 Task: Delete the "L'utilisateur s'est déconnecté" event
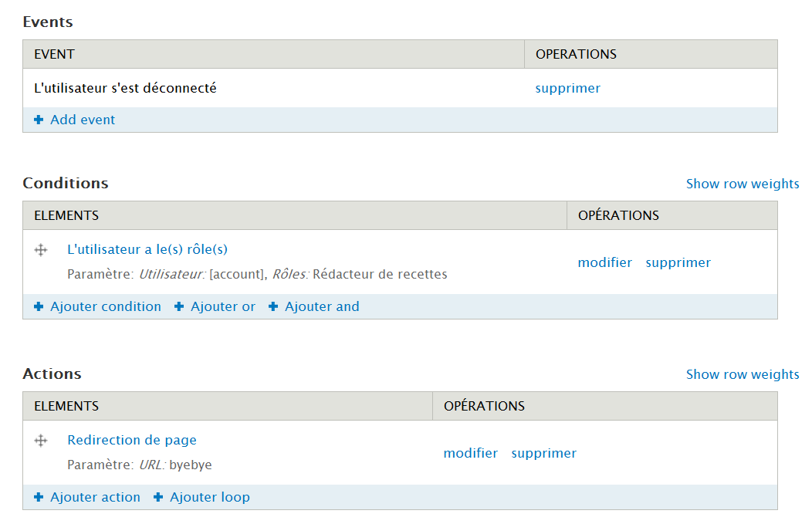point(567,88)
